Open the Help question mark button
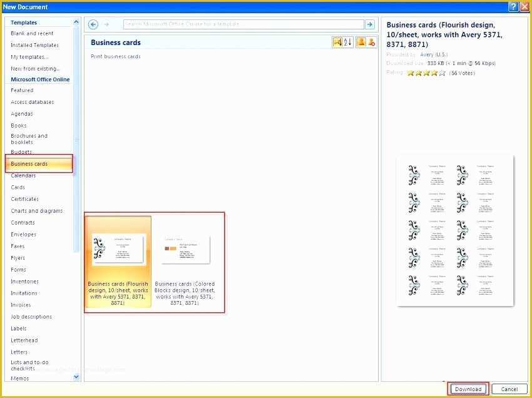 513,7
